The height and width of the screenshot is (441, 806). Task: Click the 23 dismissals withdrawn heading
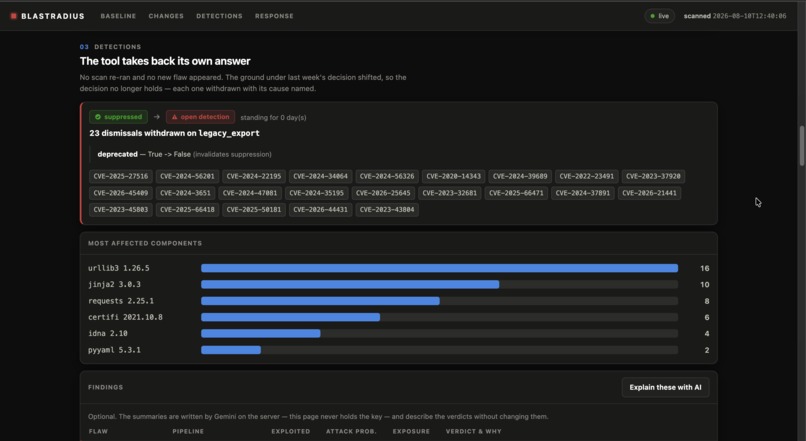tap(174, 133)
